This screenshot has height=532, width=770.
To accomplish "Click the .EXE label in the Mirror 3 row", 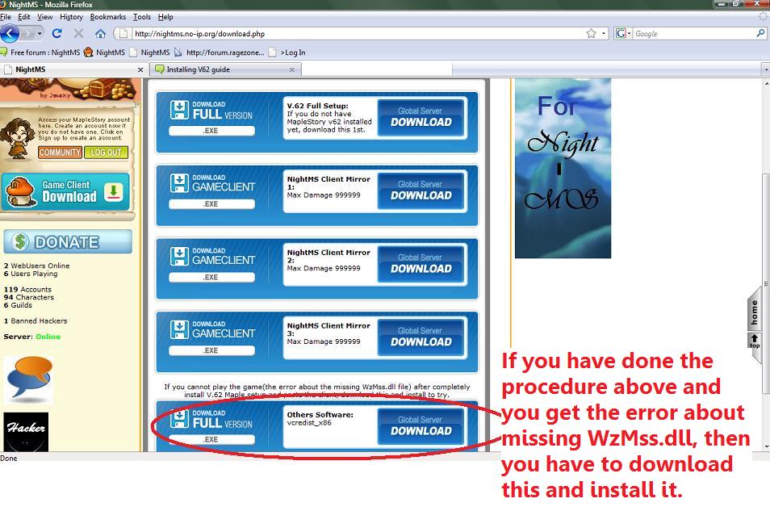I will 211,350.
